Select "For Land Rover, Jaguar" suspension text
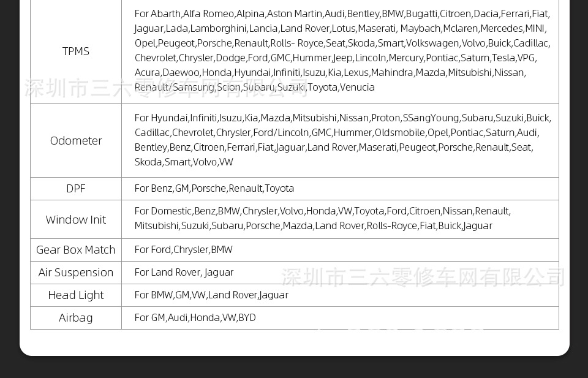 tap(184, 273)
